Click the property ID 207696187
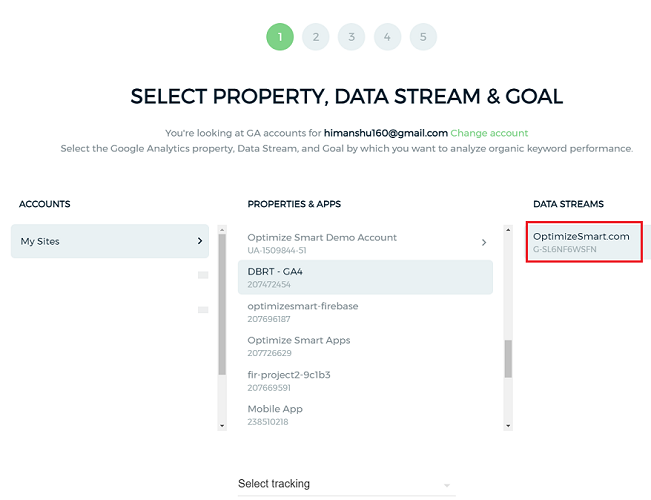The width and height of the screenshot is (651, 500). coord(269,319)
